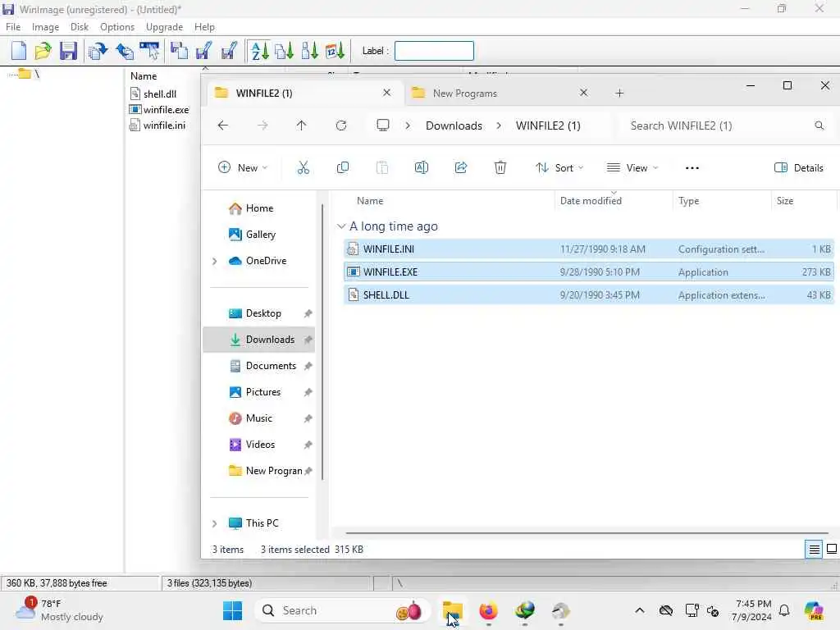Viewport: 840px width, 630px height.
Task: Sort WinImage files by name A-Z
Action: pos(260,51)
